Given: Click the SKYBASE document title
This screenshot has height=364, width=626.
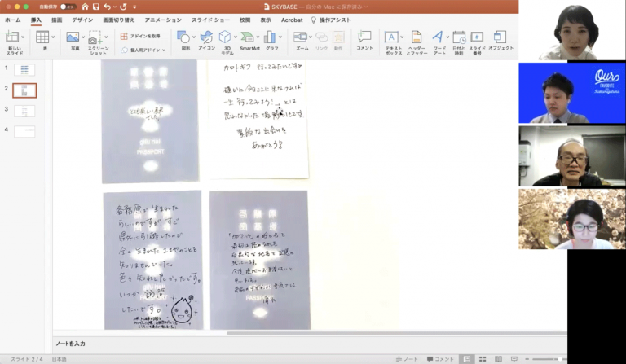Looking at the screenshot, I should click(x=283, y=7).
